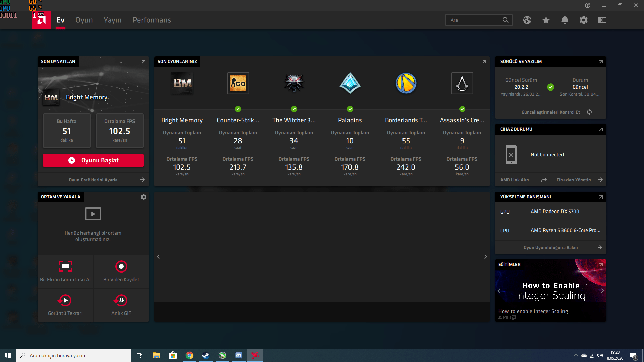Click the sidebar panel toggle icon
Image resolution: width=644 pixels, height=362 pixels.
[x=602, y=20]
